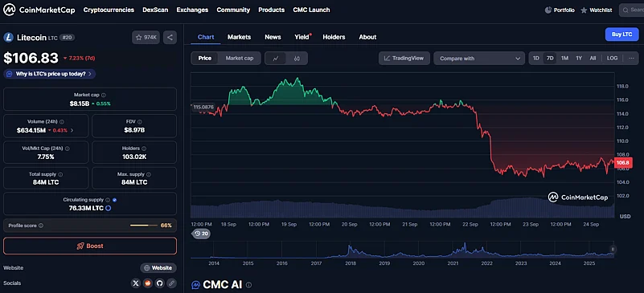Open the Reddit social icon
644x293 pixels.
tap(148, 283)
